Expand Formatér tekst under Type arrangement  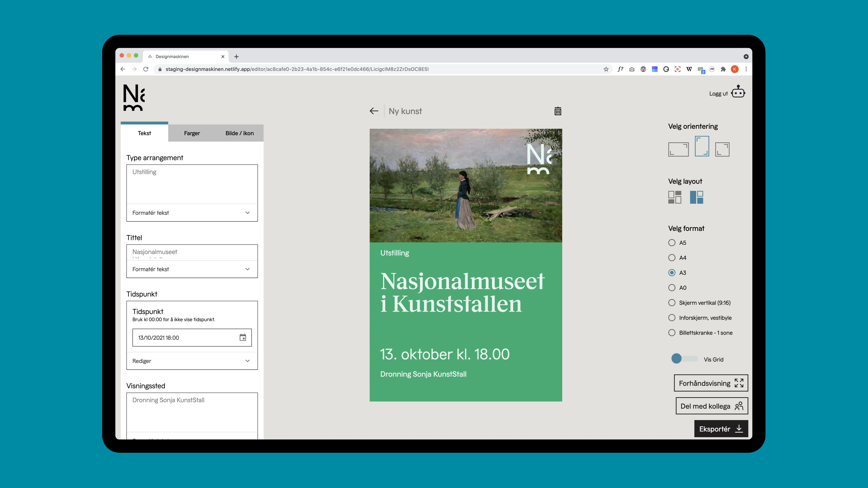(x=192, y=213)
